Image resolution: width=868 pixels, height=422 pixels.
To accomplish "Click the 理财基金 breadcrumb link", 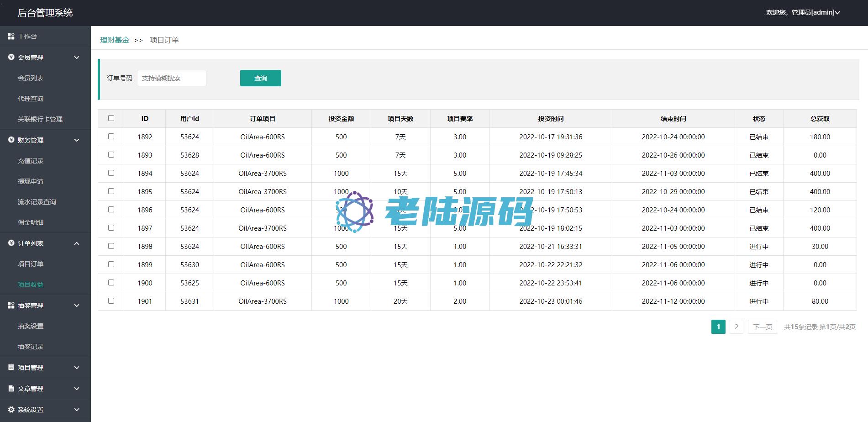I will tap(115, 40).
